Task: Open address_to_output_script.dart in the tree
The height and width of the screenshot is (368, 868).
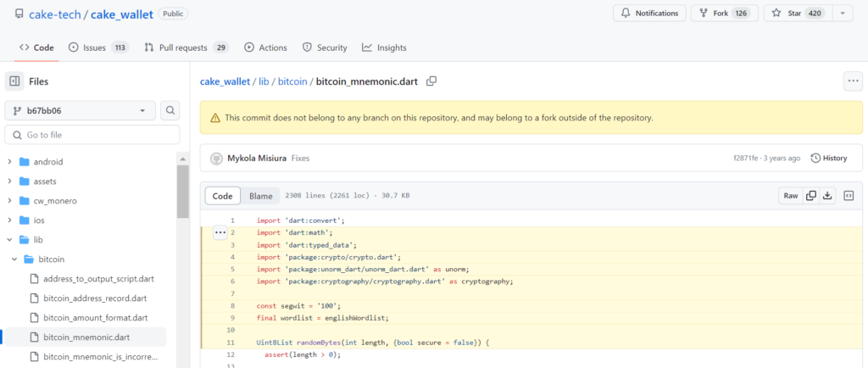Action: (x=98, y=279)
